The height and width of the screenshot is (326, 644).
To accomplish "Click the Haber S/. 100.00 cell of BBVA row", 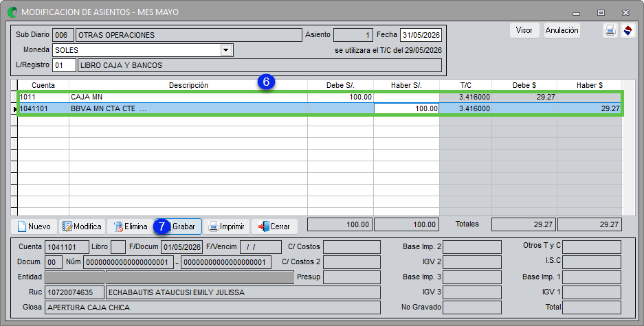I will coord(406,108).
